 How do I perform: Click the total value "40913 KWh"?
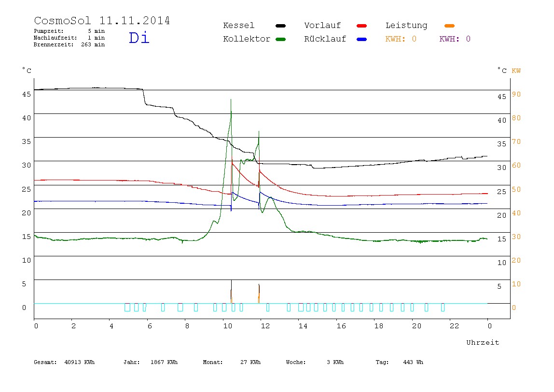click(x=80, y=362)
